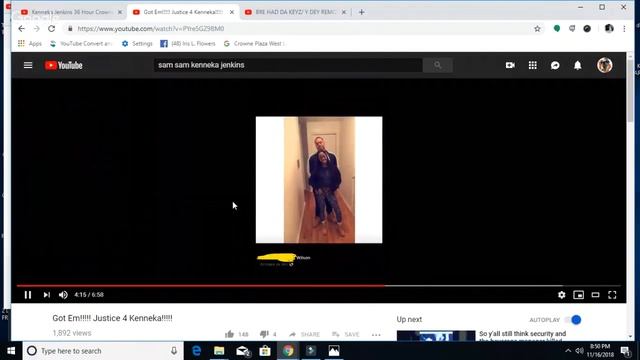Skip to the next video
Image resolution: width=640 pixels, height=360 pixels.
[47, 295]
